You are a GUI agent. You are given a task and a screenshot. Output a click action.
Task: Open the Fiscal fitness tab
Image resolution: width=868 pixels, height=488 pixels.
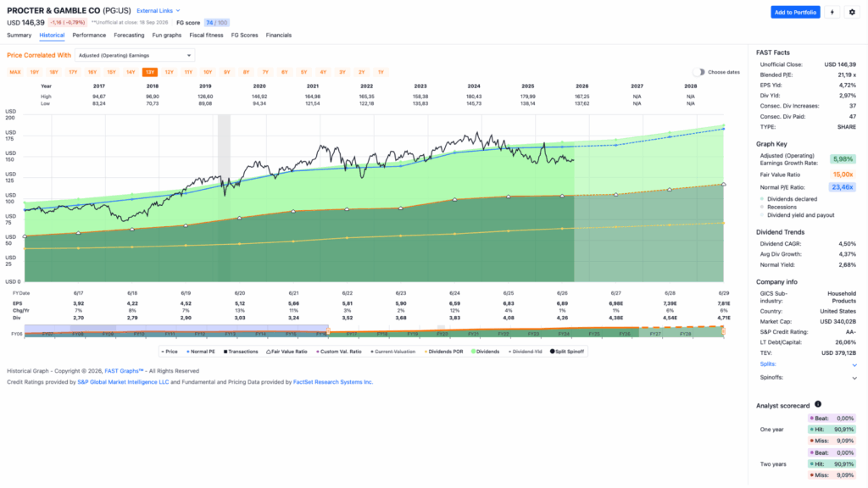[x=206, y=35]
